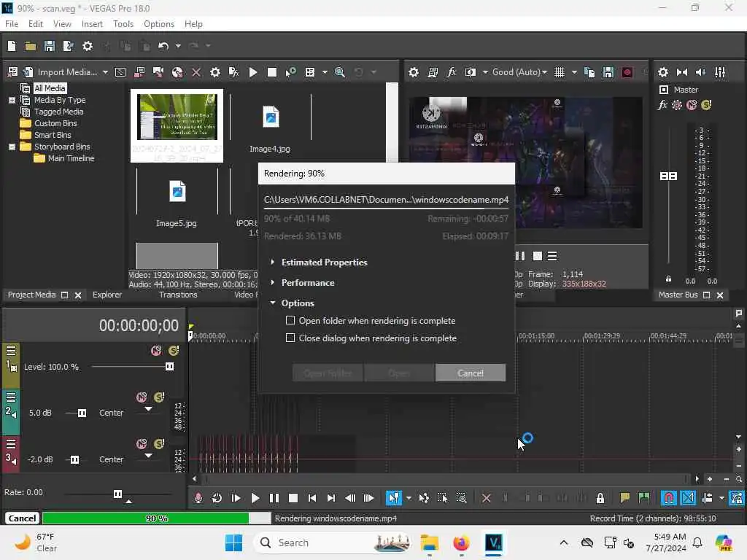Open the Edit menu
This screenshot has height=560, width=747.
(35, 24)
